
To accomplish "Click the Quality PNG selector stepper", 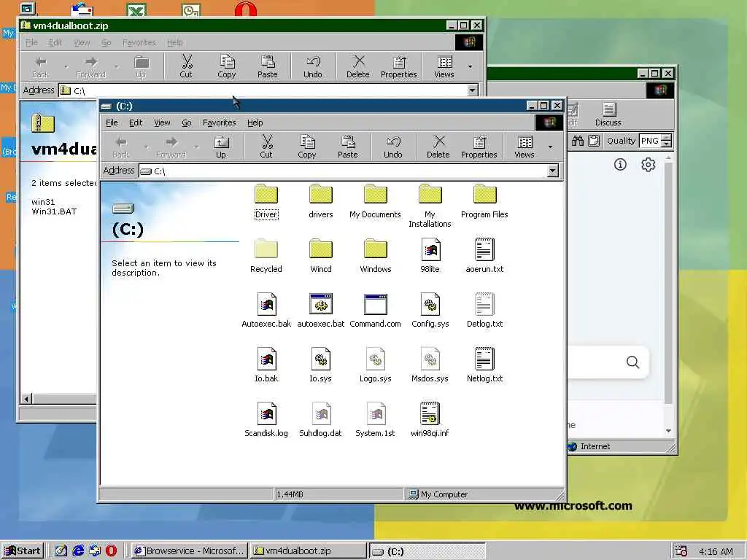I will click(x=667, y=141).
